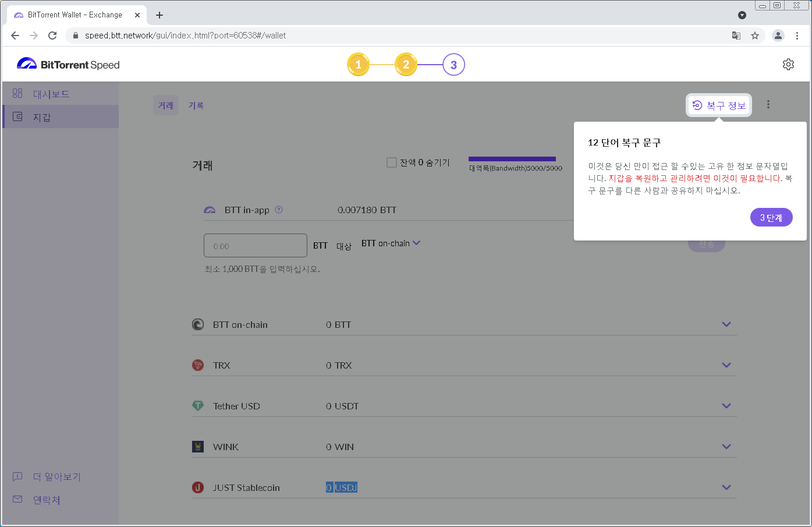Open the three-dot more options menu
This screenshot has width=812, height=527.
(x=768, y=104)
